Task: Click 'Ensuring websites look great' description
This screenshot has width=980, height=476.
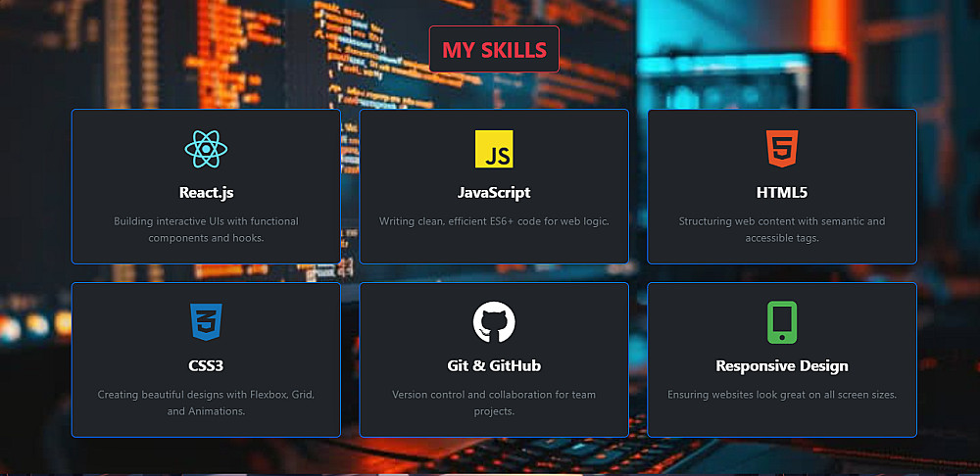Action: (782, 395)
